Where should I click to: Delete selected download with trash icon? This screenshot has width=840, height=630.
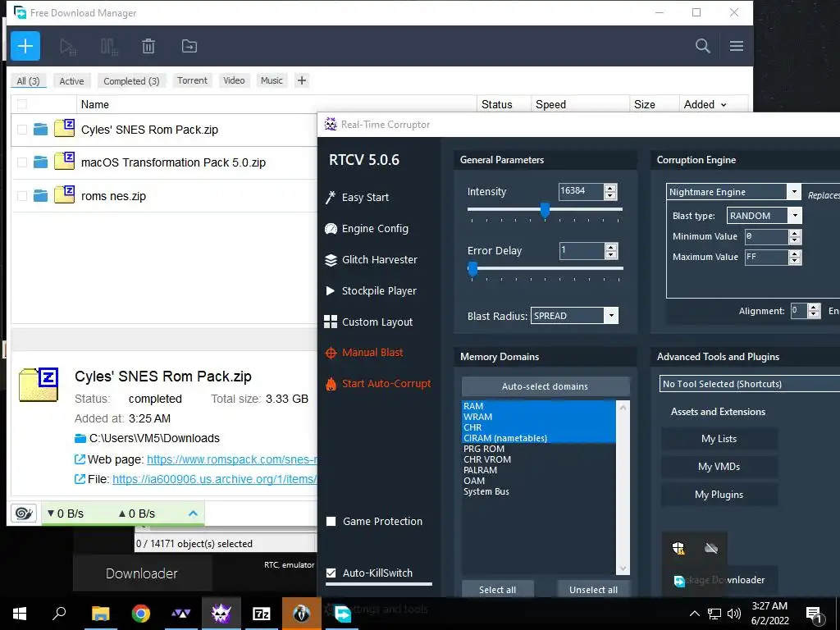[x=148, y=47]
